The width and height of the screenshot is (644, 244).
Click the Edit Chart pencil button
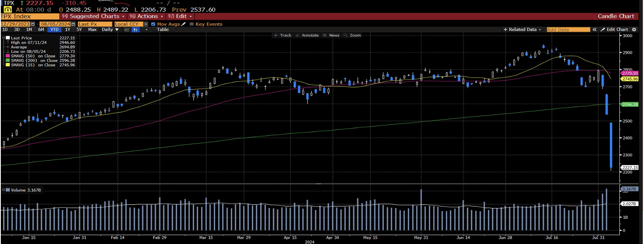[x=614, y=29]
